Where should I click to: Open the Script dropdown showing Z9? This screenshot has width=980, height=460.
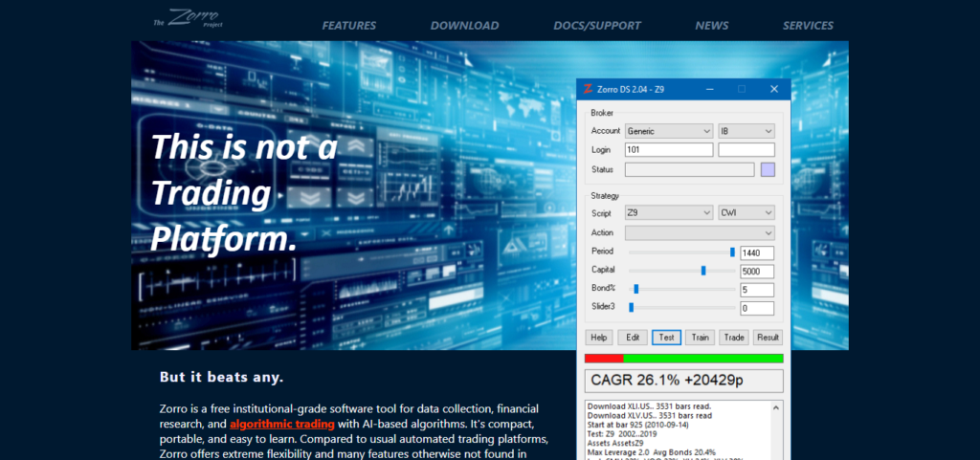coord(668,213)
